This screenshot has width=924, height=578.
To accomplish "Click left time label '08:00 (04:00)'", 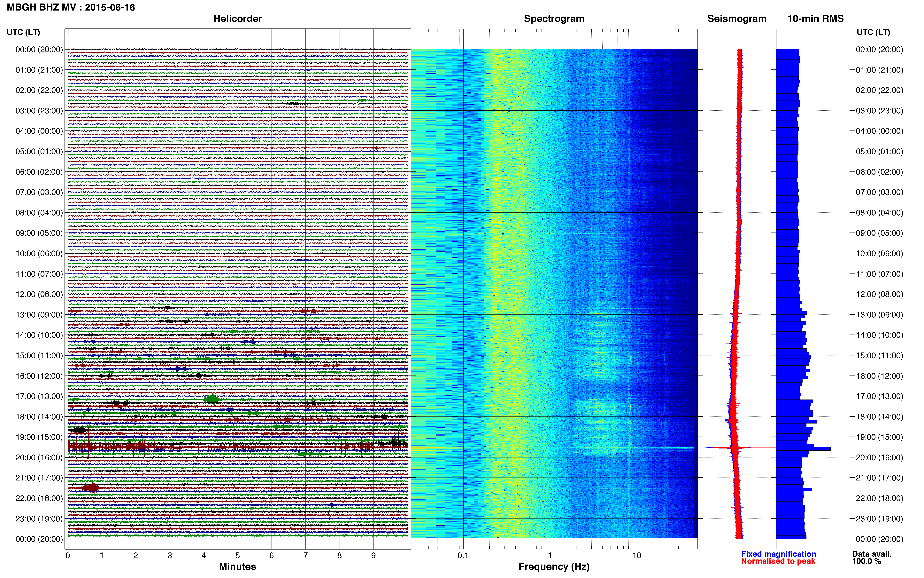I will (39, 213).
